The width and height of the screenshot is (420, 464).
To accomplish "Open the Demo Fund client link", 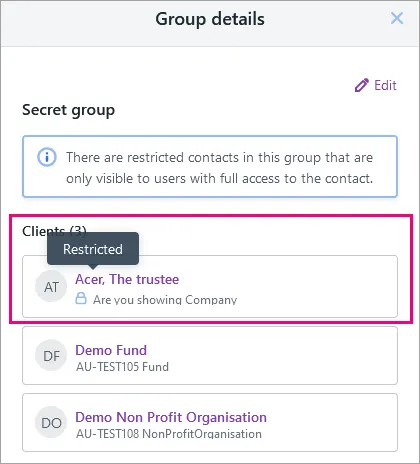I will 111,350.
